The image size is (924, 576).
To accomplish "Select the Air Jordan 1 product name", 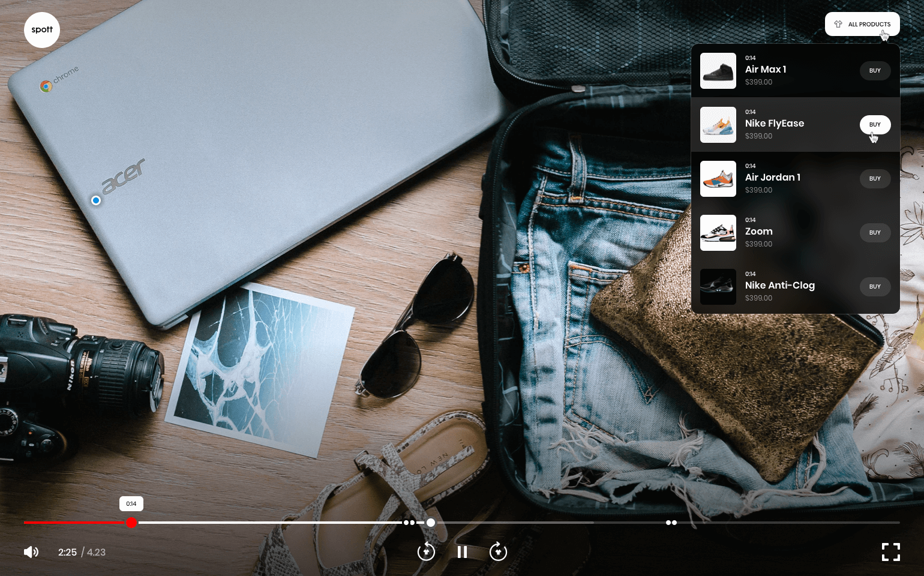I will (x=772, y=177).
